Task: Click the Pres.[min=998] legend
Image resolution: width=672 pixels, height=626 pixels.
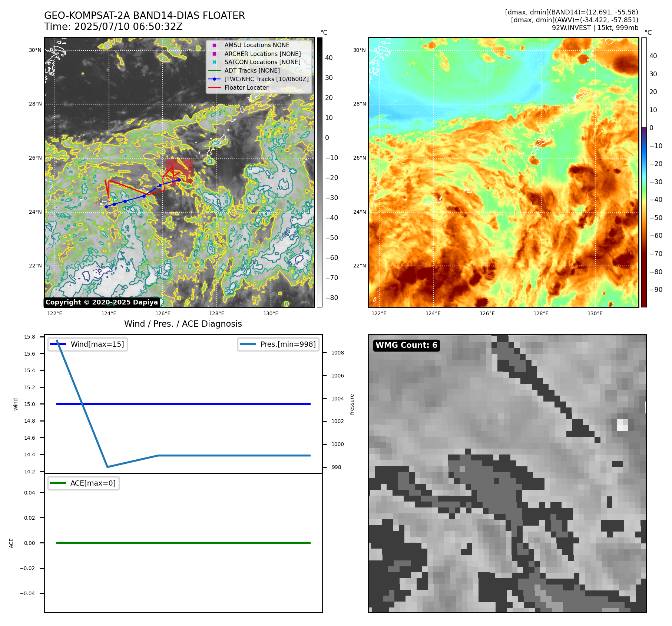Action: 278,344
